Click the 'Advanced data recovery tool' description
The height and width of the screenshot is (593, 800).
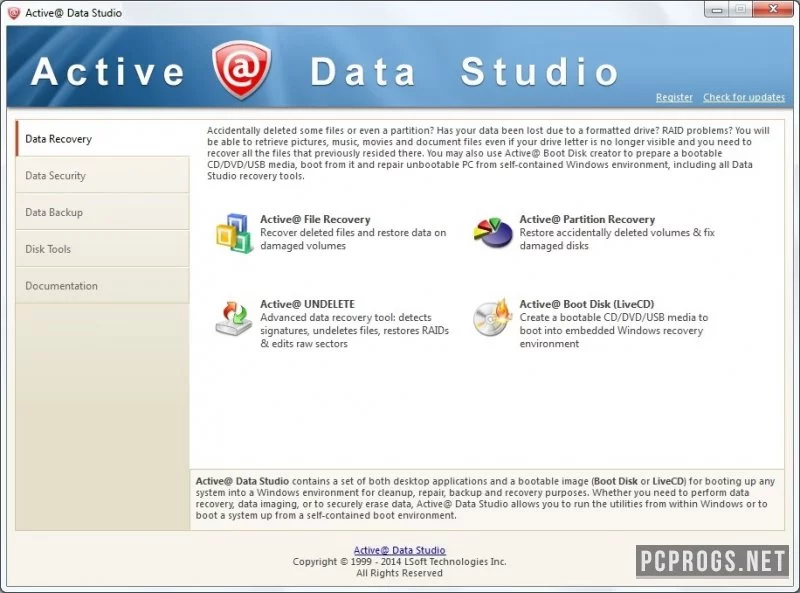(x=355, y=331)
